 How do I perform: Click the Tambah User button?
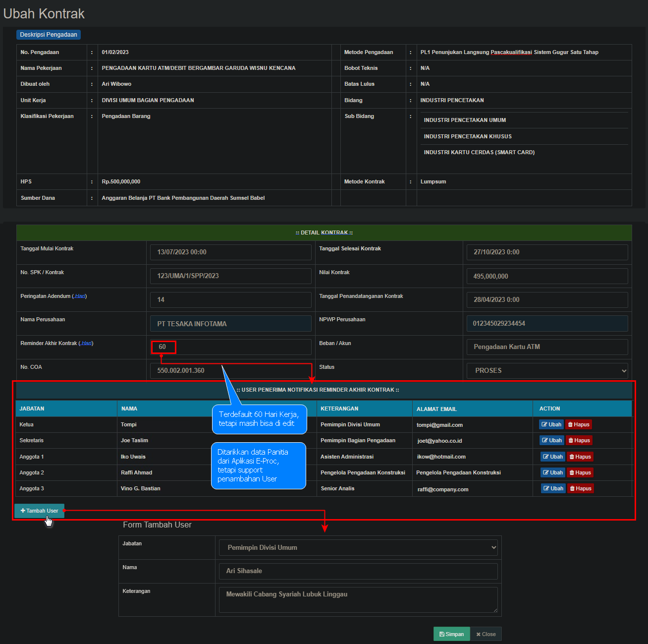pos(39,511)
